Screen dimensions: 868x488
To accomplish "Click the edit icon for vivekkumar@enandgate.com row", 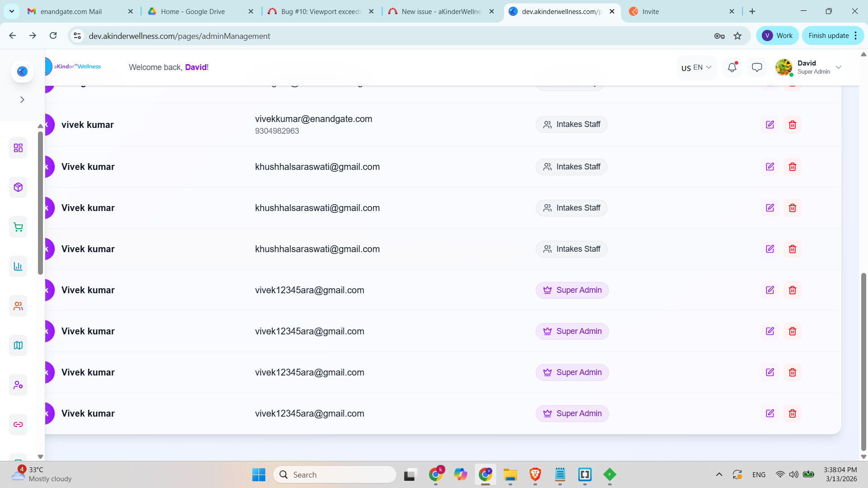I will pos(770,125).
